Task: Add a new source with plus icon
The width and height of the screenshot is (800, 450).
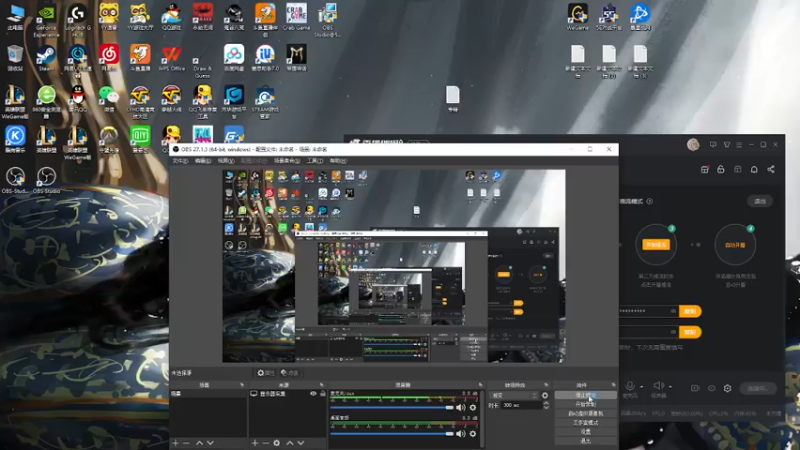Action: 255,442
